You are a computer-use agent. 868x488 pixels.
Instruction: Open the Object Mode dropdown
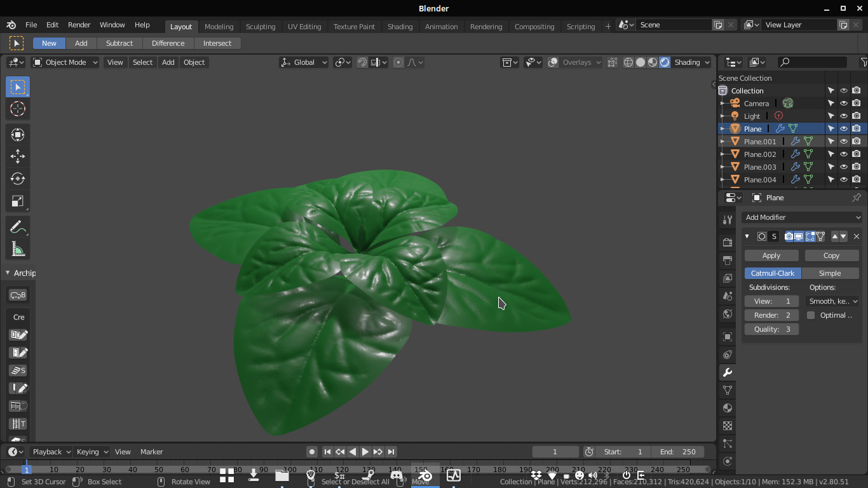(65, 62)
